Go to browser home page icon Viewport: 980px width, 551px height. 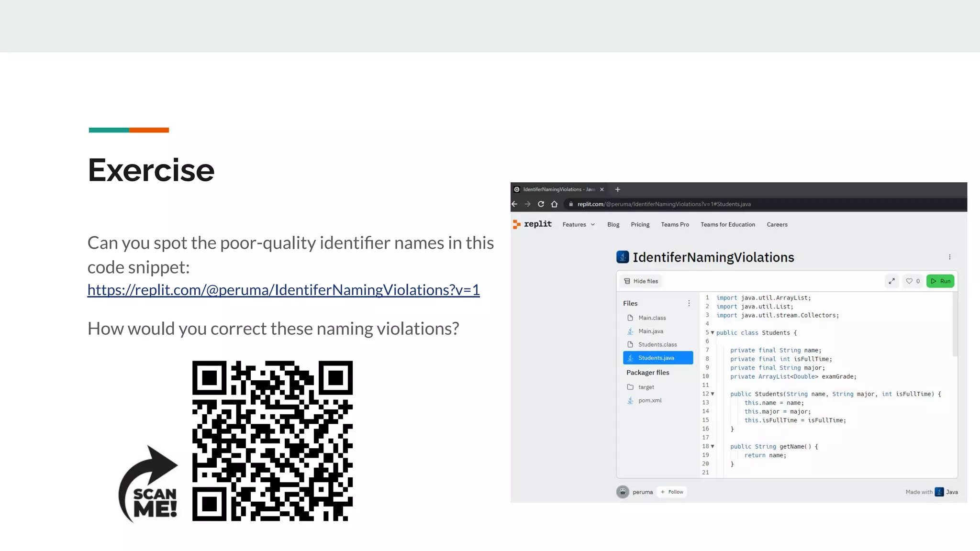coord(554,204)
